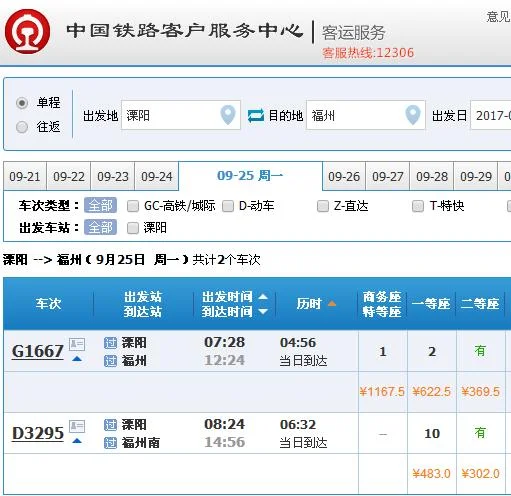Select the 09-25 周一 date tab
511x496 pixels.
tap(250, 175)
